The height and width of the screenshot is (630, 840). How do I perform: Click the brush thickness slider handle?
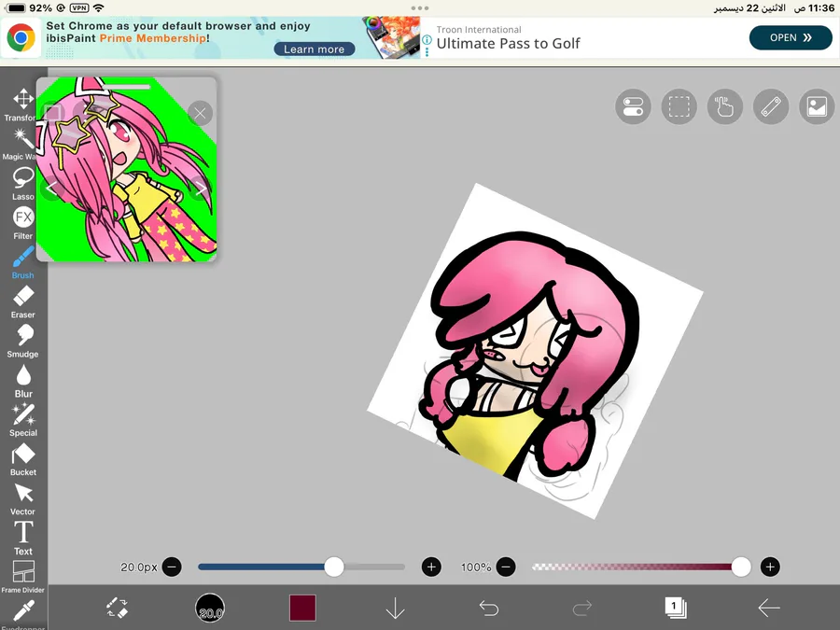[334, 567]
